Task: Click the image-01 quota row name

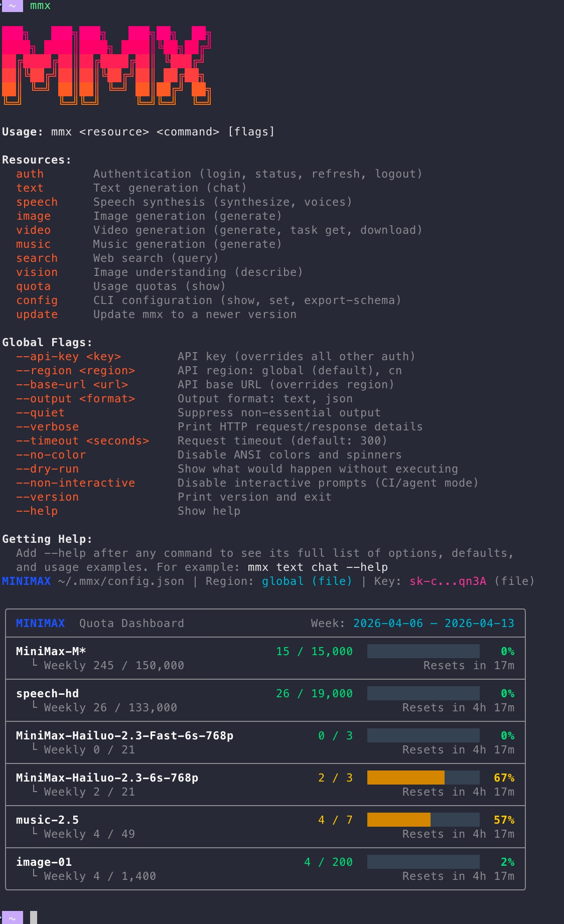Action: [x=44, y=862]
